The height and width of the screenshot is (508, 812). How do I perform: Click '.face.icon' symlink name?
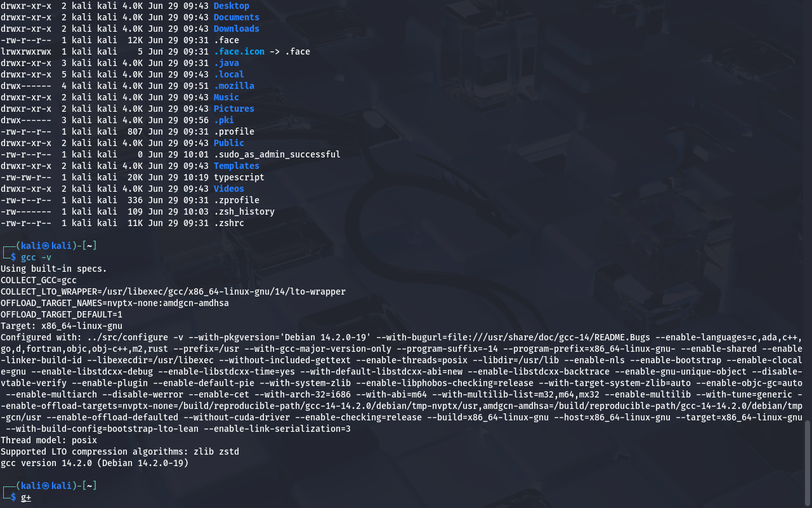pyautogui.click(x=239, y=51)
